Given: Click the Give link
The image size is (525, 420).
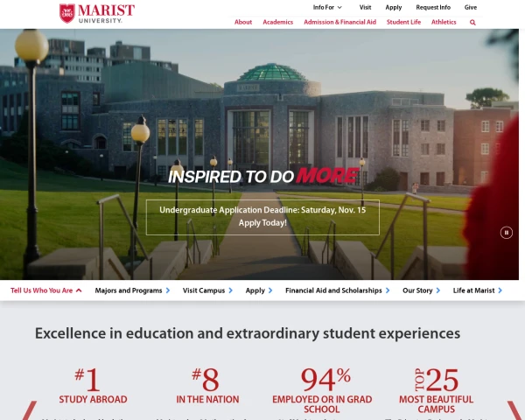Looking at the screenshot, I should pos(471,7).
